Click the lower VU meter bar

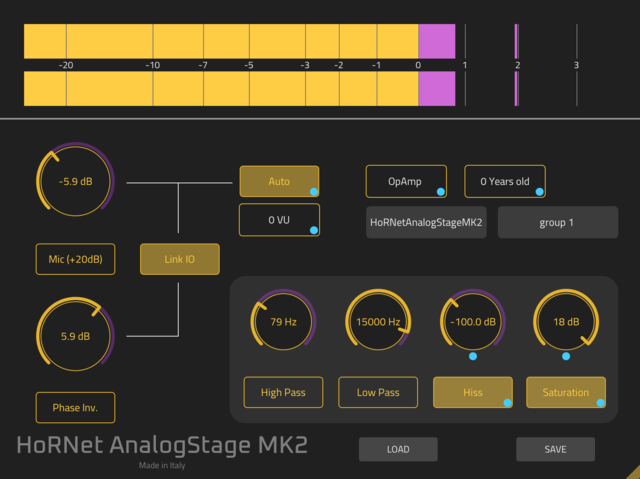[x=240, y=89]
